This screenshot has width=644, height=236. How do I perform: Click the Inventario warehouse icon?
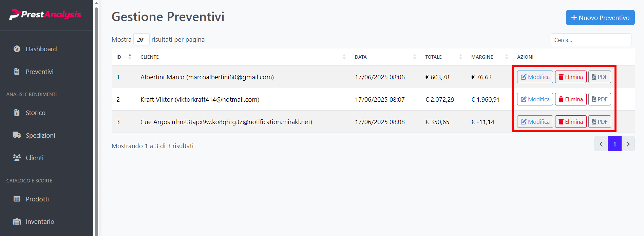coord(17,221)
